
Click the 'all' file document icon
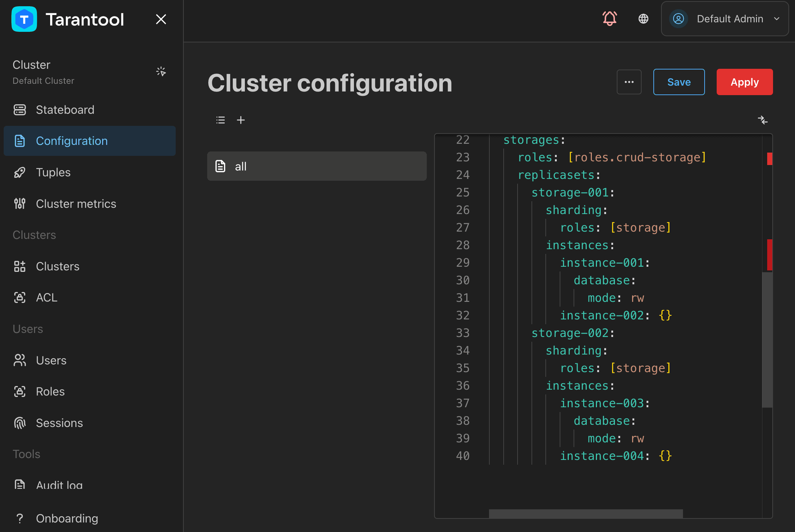pos(220,166)
